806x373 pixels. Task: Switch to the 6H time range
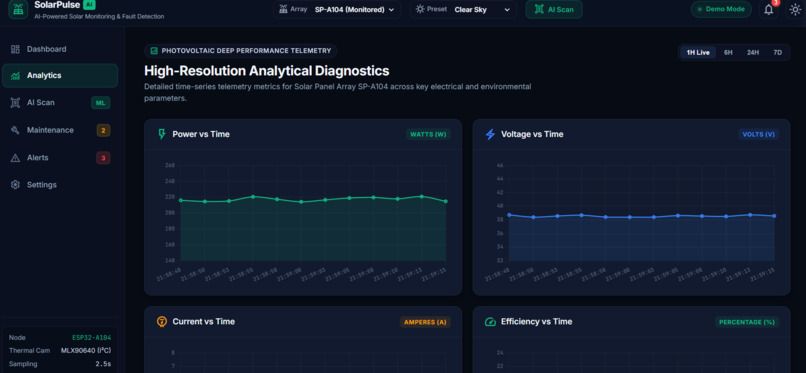coord(728,52)
